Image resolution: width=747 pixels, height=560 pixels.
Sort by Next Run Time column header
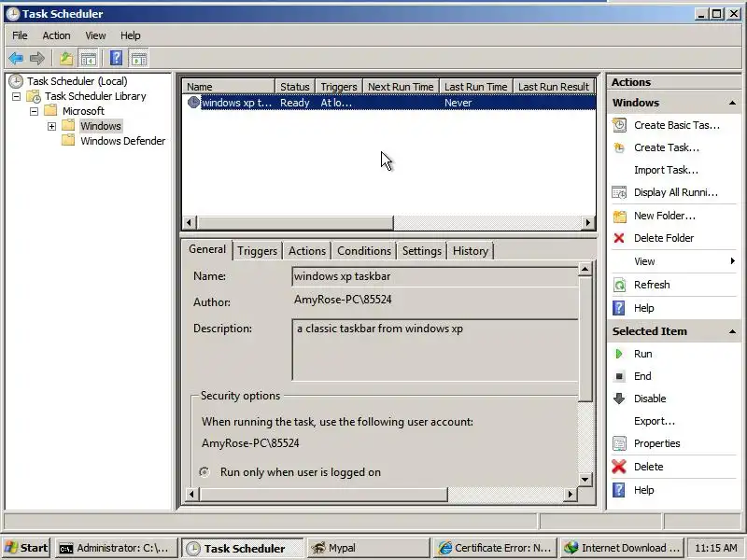click(x=401, y=87)
